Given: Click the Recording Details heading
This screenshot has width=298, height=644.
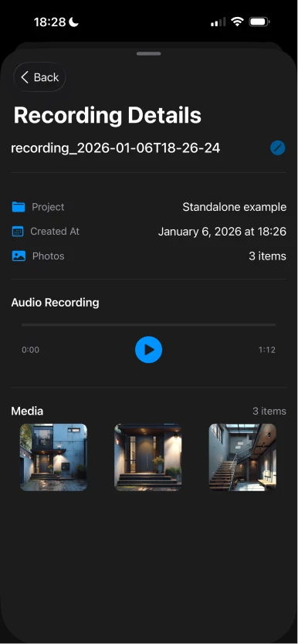Looking at the screenshot, I should tap(107, 115).
